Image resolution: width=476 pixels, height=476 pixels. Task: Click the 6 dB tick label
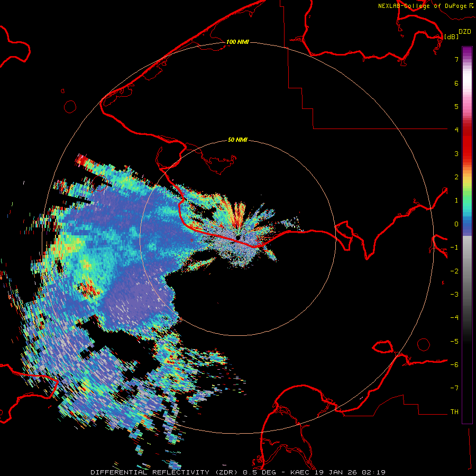point(456,83)
